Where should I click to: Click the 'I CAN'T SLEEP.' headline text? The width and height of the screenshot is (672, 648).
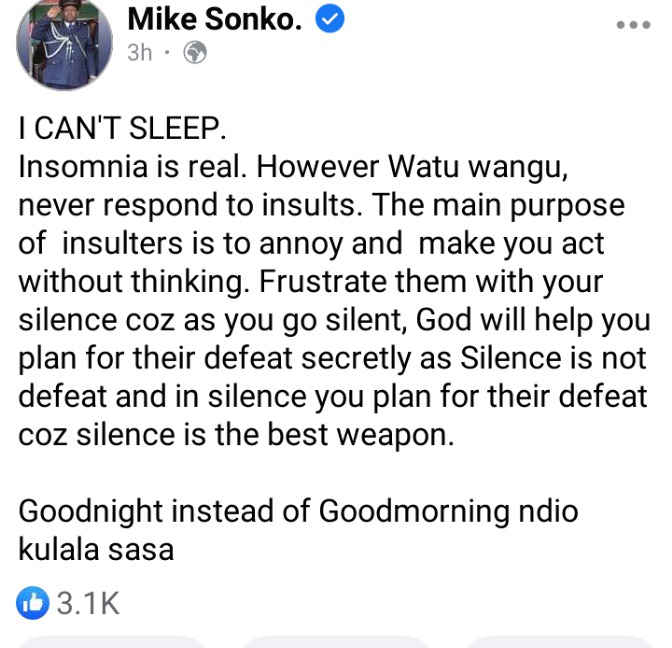(x=122, y=128)
